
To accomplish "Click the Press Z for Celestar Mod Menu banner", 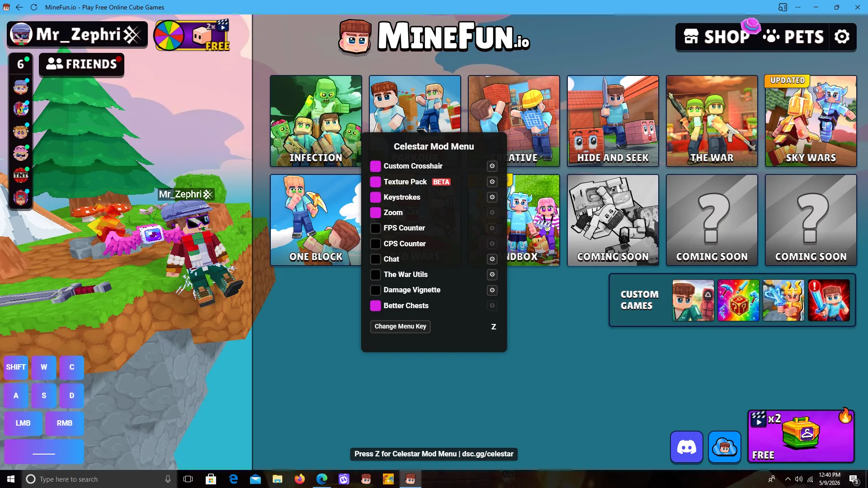I will [434, 454].
